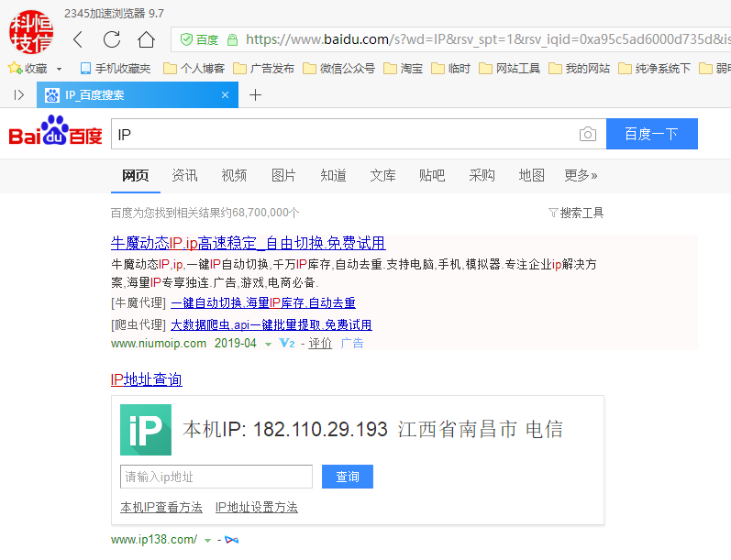
Task: Switch to the 文库 tab
Action: click(382, 176)
